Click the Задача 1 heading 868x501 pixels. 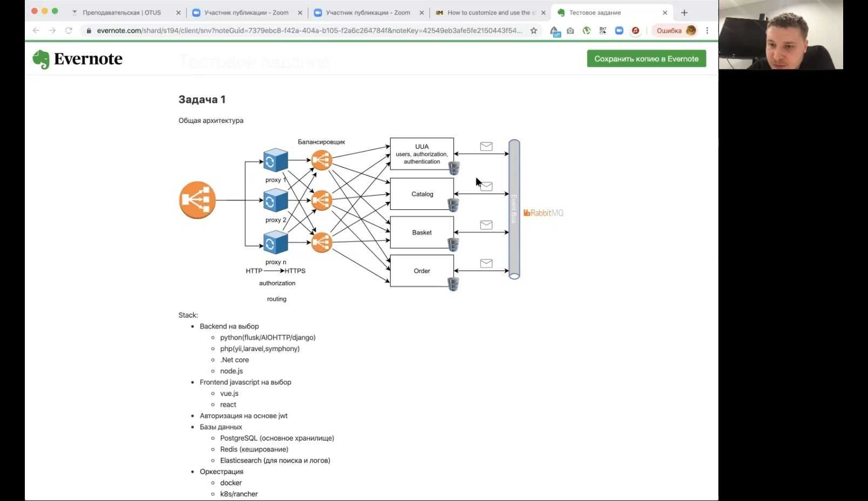(x=202, y=99)
